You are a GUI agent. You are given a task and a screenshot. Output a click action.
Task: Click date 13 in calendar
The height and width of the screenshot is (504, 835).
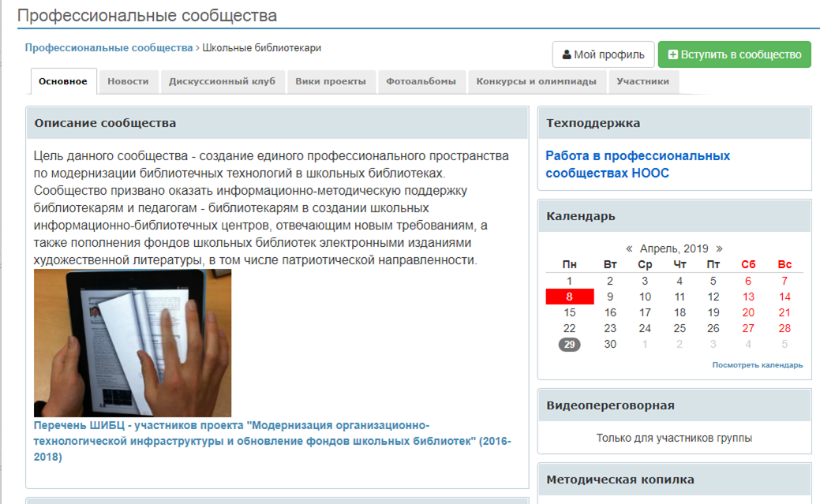(748, 297)
